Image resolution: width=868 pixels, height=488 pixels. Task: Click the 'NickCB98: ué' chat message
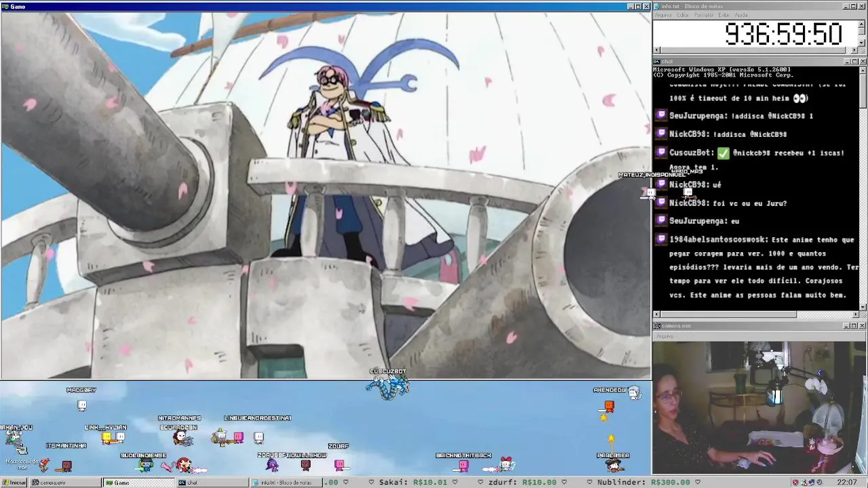click(694, 184)
